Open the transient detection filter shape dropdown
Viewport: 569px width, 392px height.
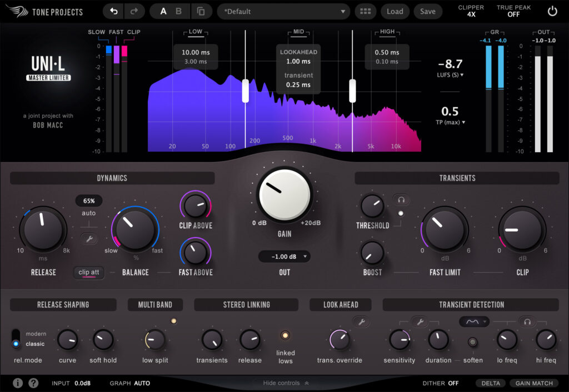pyautogui.click(x=475, y=321)
